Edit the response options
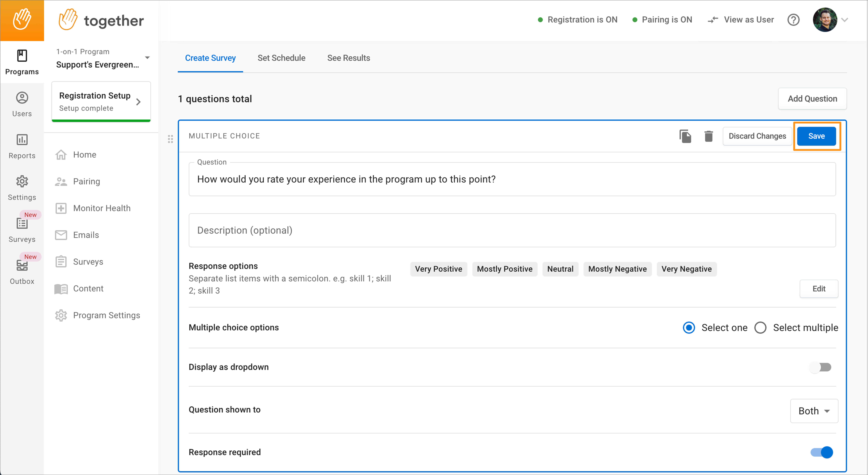 pyautogui.click(x=819, y=289)
